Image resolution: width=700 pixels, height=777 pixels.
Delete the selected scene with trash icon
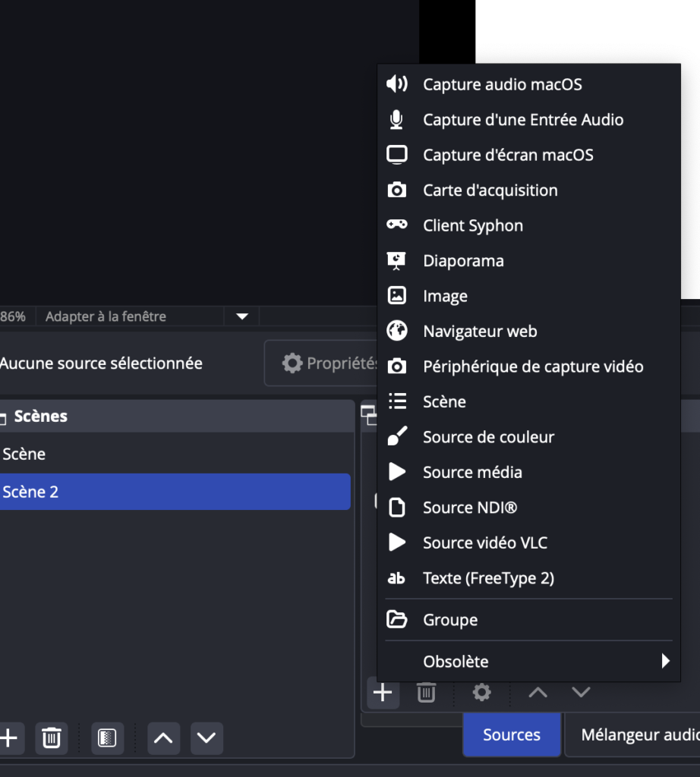click(x=52, y=738)
